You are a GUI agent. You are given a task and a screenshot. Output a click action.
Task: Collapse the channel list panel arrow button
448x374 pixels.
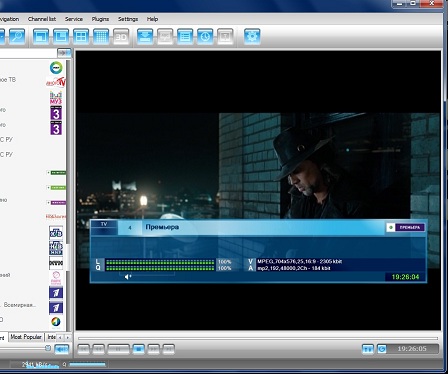64,53
